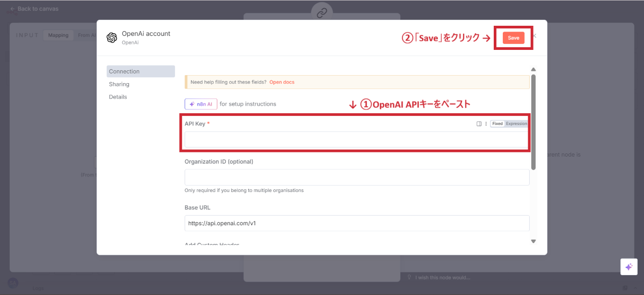Open the AI assistant sparkle button

tap(628, 267)
